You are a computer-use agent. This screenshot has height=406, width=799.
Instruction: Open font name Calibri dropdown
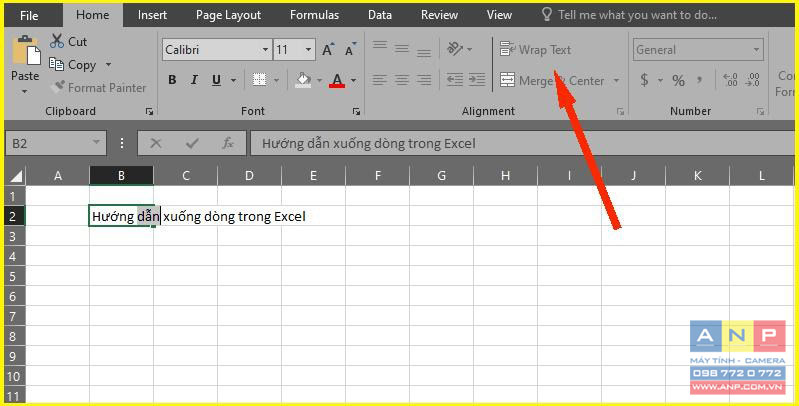265,50
